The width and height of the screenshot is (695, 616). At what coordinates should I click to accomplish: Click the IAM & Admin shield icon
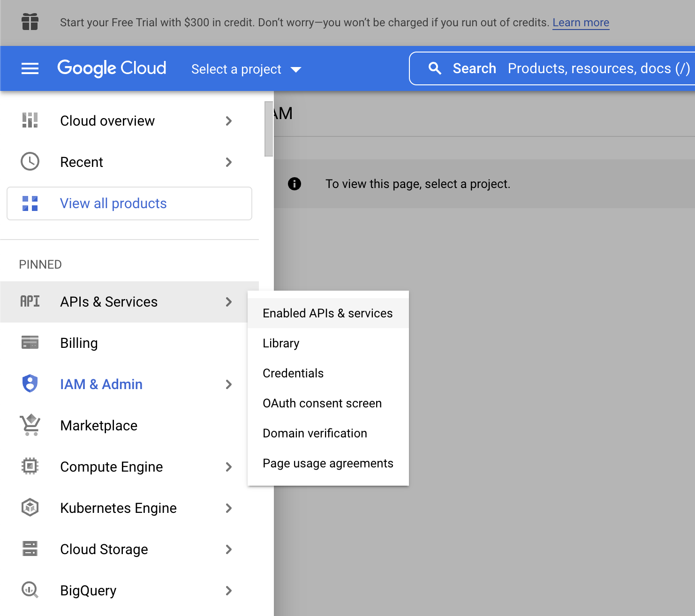coord(30,384)
